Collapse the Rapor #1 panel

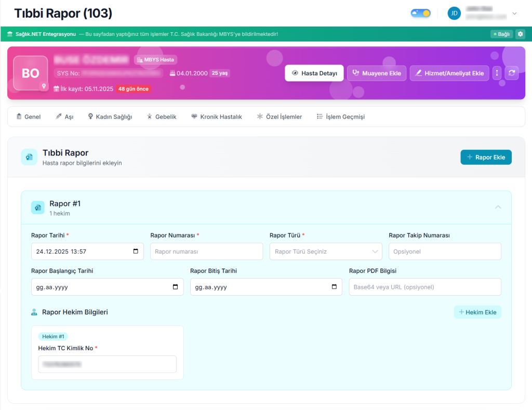click(498, 207)
